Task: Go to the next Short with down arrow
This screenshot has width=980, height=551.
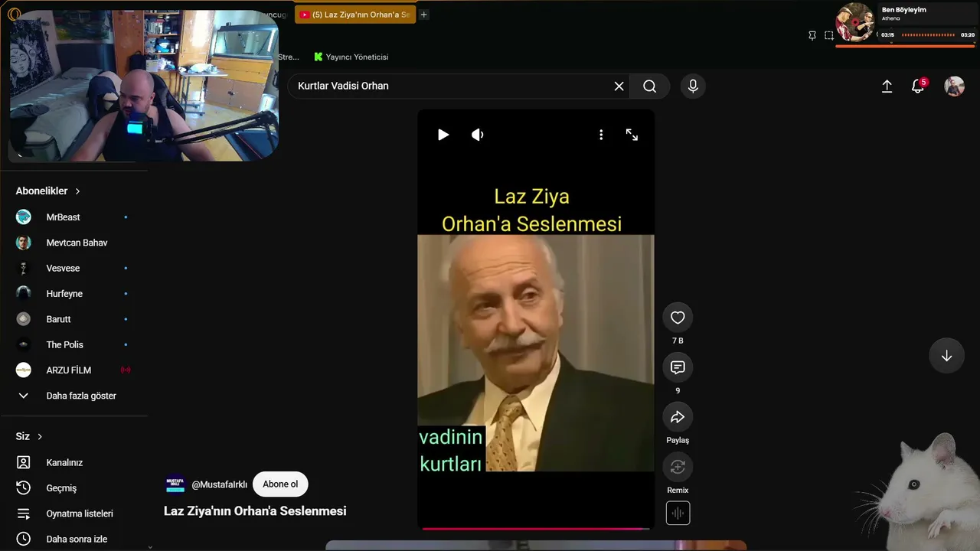Action: (x=946, y=356)
